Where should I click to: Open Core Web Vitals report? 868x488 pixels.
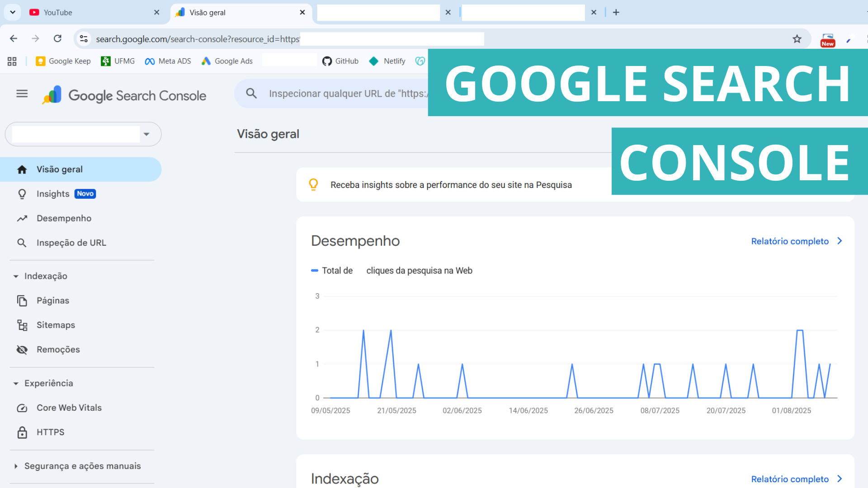(x=69, y=408)
